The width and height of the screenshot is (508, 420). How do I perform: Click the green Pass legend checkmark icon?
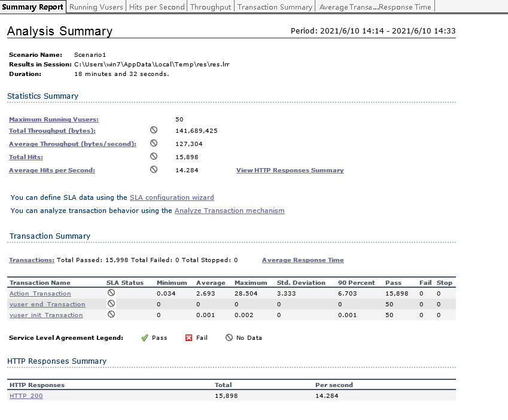(145, 338)
